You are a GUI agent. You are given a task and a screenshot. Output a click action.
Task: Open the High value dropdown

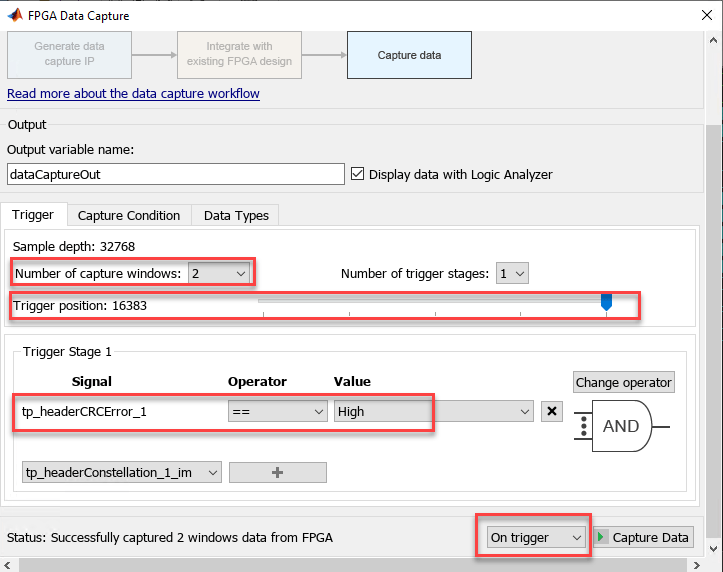(x=433, y=411)
